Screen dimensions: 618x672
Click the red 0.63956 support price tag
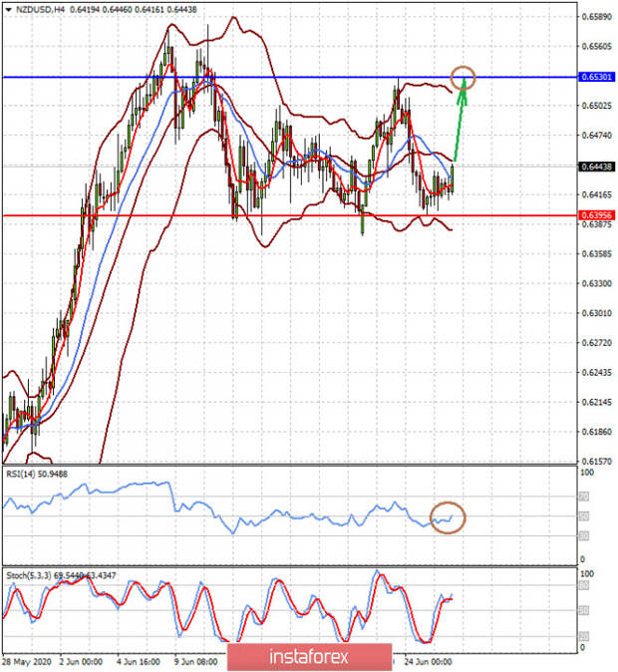point(597,215)
